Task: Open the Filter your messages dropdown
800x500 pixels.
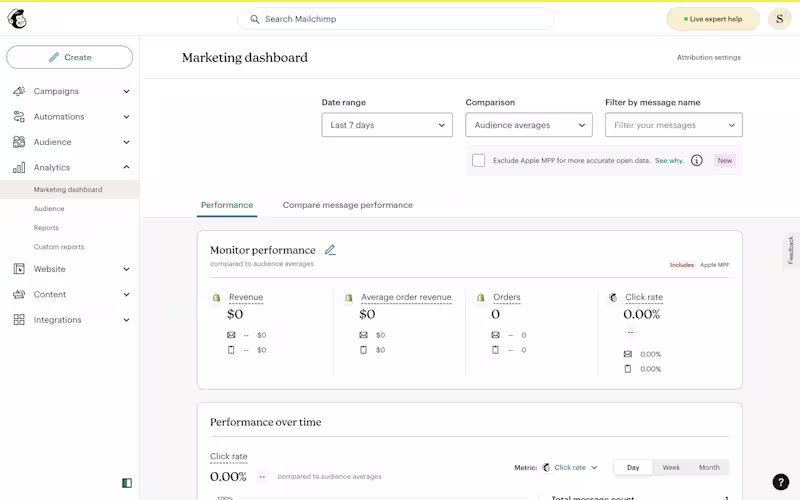Action: tap(673, 125)
